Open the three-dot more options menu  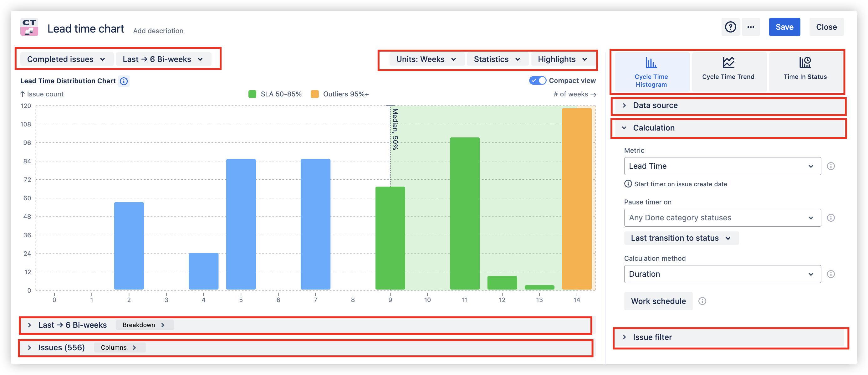tap(750, 27)
